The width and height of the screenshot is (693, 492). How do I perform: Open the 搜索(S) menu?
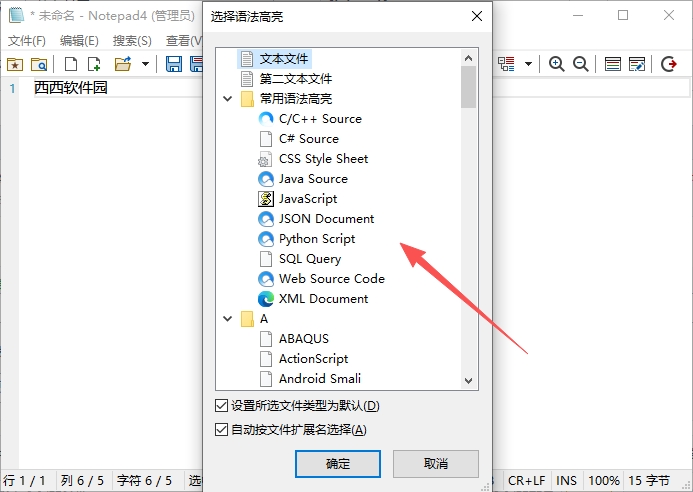click(132, 41)
